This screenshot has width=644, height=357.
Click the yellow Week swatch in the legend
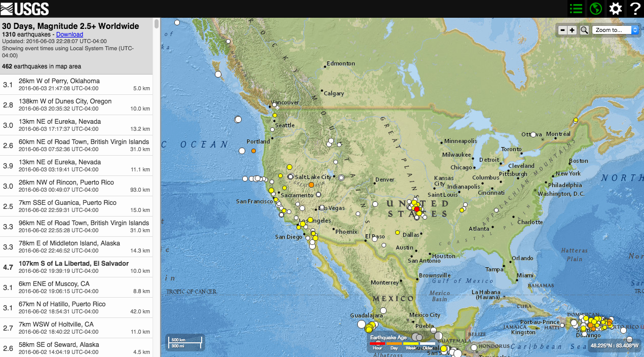(411, 343)
